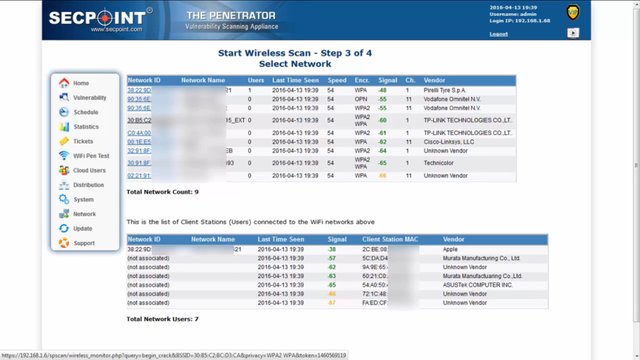Click the Distribution icon in sidebar
This screenshot has width=640, height=360.
(64, 185)
